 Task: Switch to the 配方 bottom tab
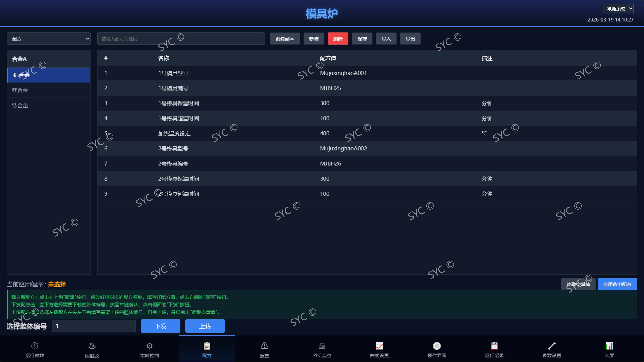[x=207, y=349]
